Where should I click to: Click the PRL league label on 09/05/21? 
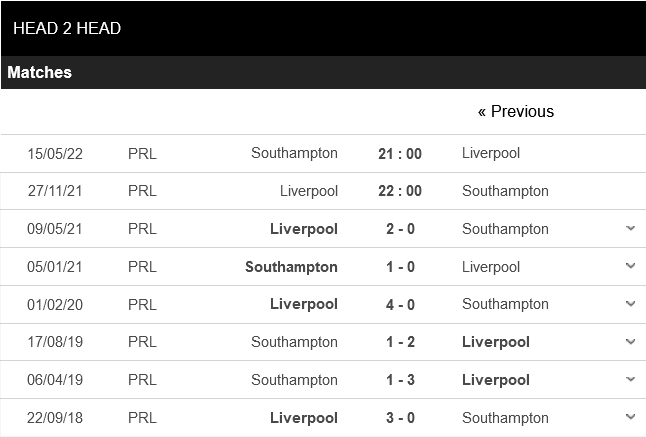[x=142, y=229]
